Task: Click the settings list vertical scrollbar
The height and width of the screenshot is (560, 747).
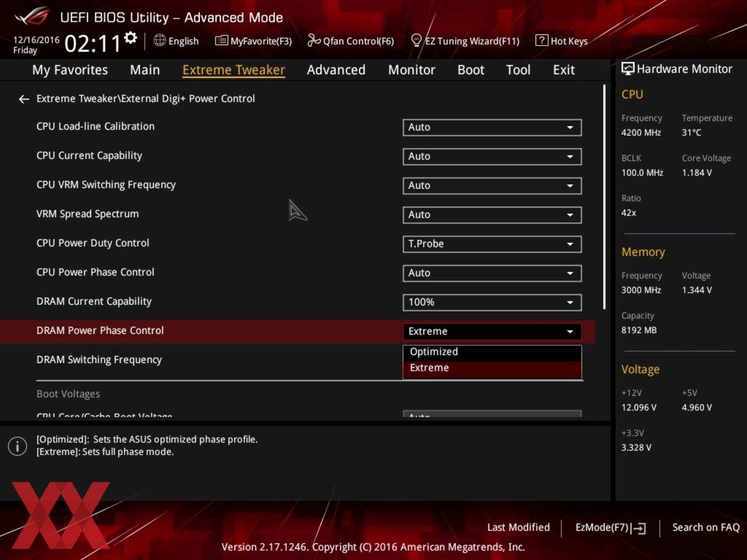Action: tap(604, 197)
